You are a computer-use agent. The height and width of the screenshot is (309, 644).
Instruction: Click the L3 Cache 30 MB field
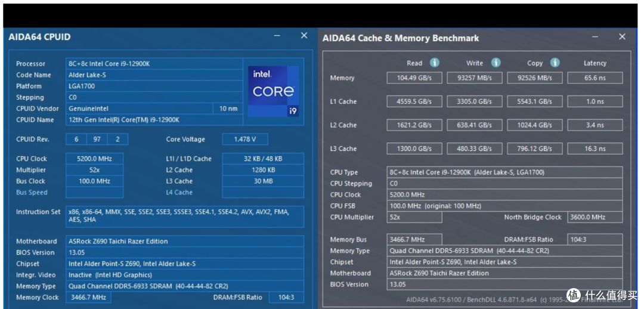coord(263,181)
